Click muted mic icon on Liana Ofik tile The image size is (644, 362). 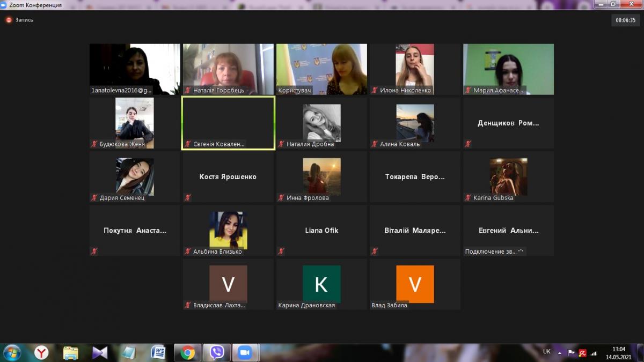click(x=281, y=252)
